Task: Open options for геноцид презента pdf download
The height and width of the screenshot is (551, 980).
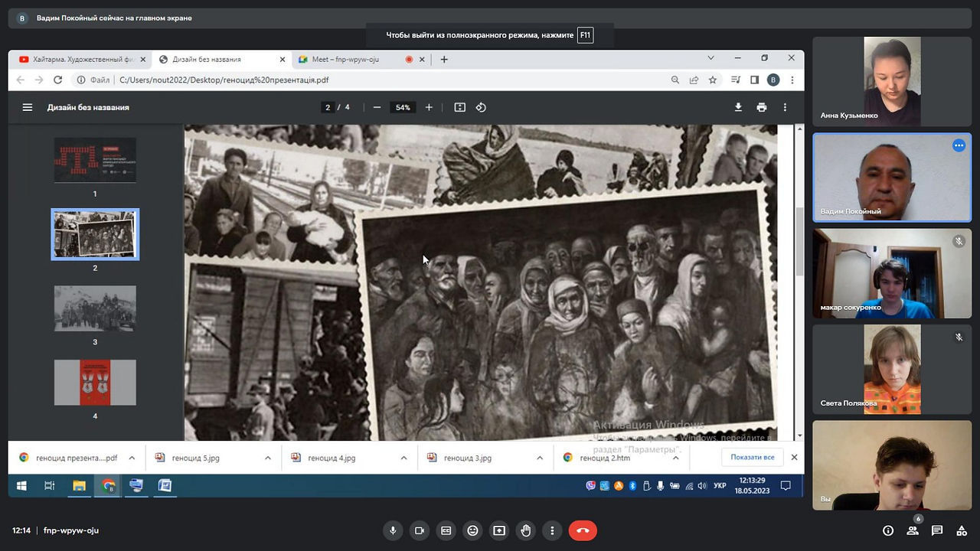Action: (132, 458)
